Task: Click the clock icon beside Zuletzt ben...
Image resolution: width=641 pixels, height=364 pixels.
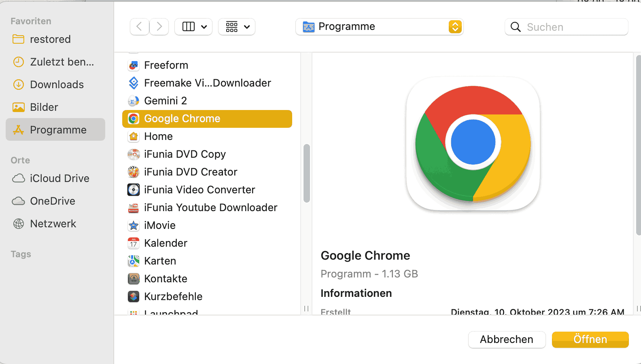Action: [19, 62]
